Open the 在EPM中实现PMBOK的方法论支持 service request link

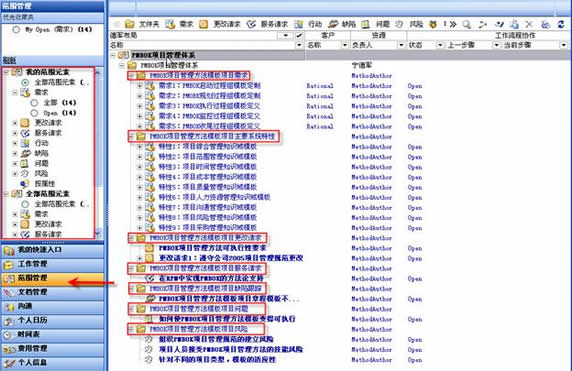[x=211, y=278]
